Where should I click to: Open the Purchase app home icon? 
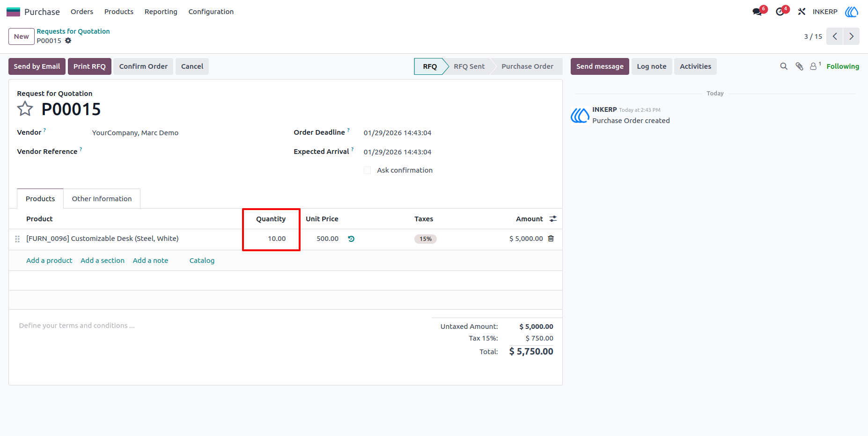[13, 12]
